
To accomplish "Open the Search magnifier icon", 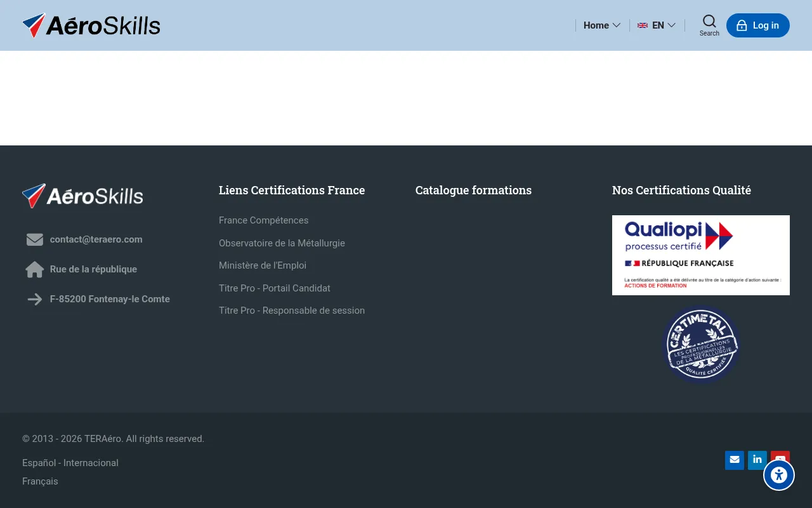I will tap(709, 22).
